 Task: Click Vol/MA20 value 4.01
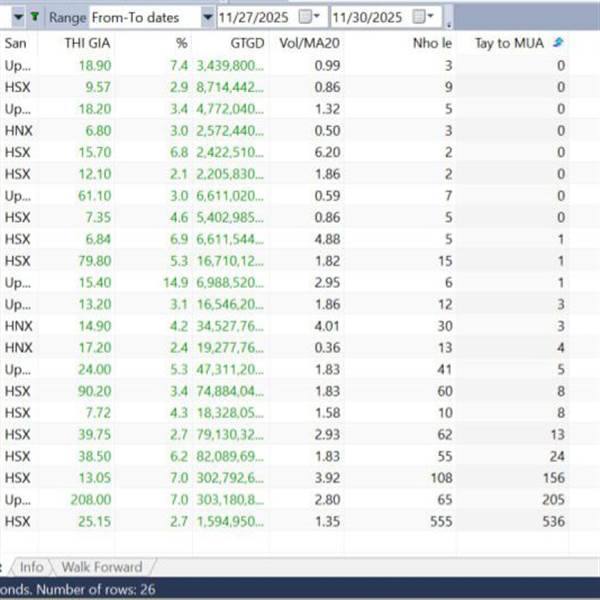point(327,326)
